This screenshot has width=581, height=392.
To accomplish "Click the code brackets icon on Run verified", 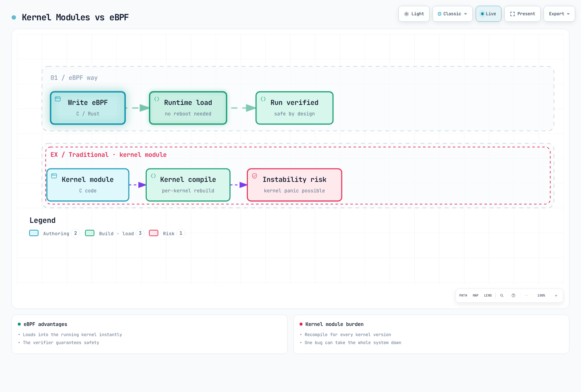I will tap(263, 99).
